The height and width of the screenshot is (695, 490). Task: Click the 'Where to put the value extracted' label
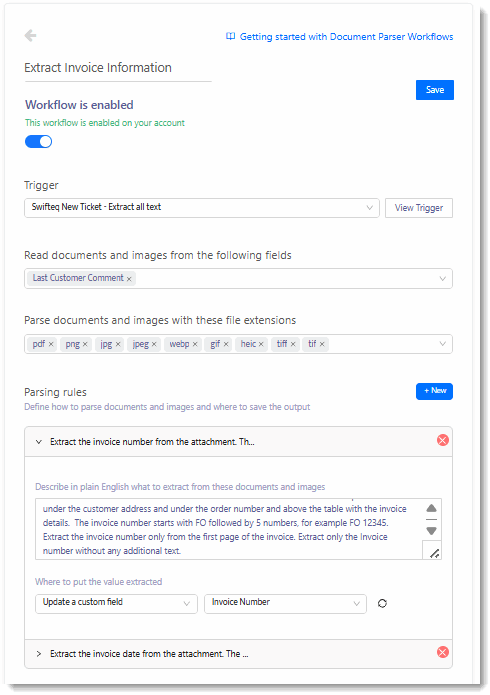[x=98, y=582]
